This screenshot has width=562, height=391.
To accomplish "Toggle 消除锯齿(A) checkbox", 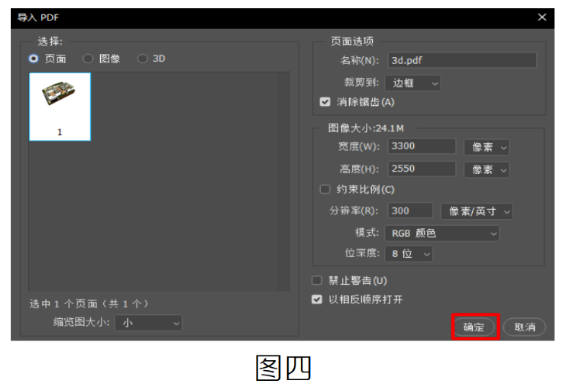I will coord(325,102).
